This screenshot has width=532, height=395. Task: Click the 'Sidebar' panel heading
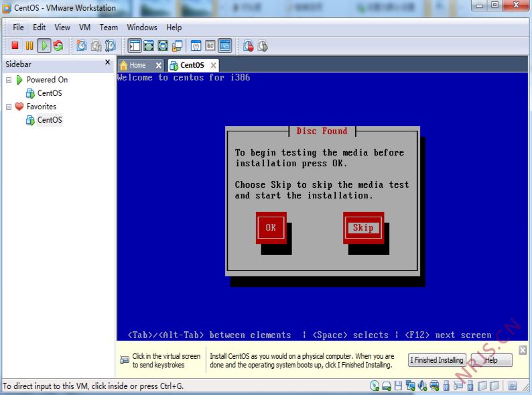(x=18, y=64)
